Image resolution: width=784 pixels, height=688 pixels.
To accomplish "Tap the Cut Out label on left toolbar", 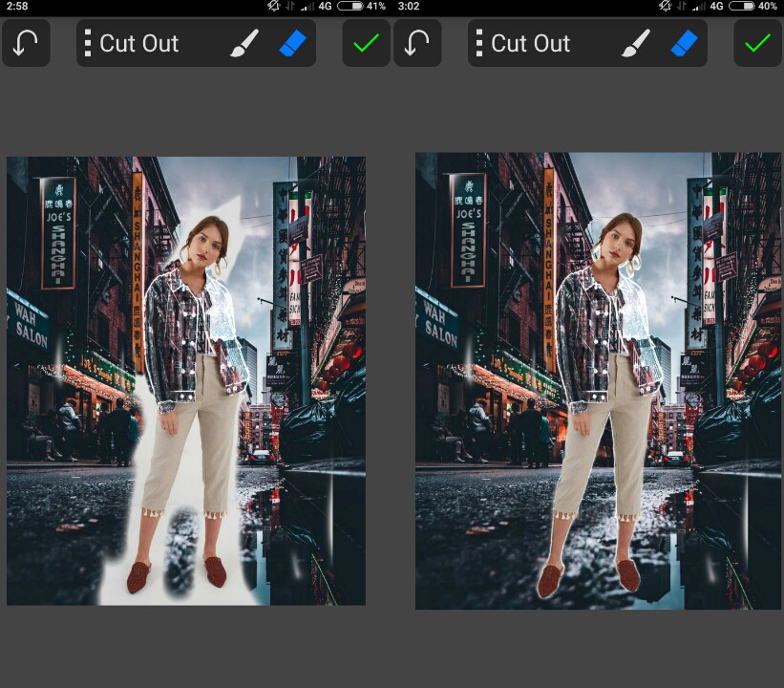I will pos(139,44).
